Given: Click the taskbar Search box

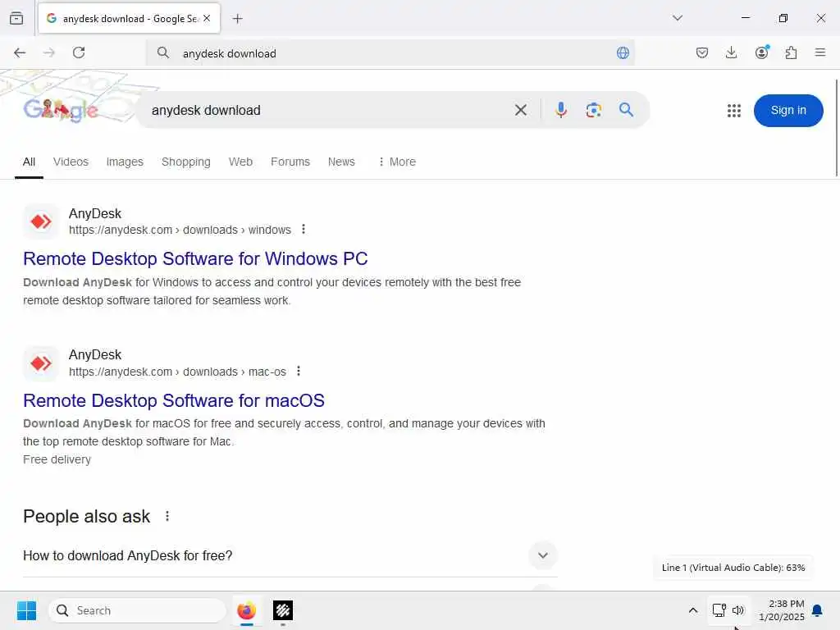Looking at the screenshot, I should (137, 610).
